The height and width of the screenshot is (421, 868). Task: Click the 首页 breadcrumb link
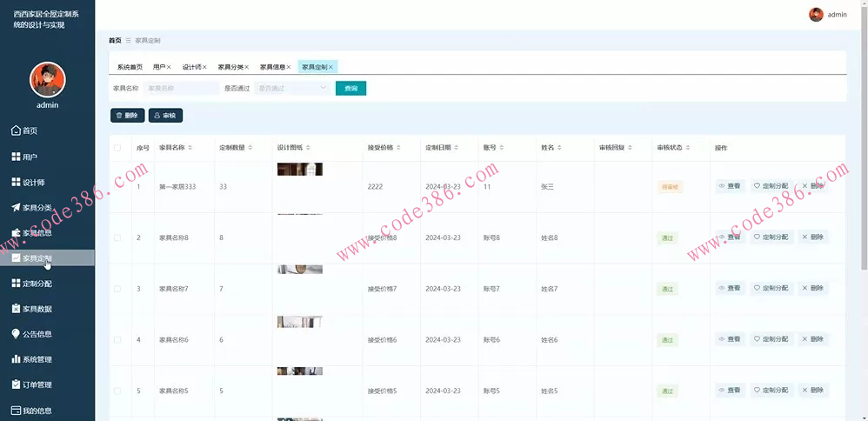115,40
